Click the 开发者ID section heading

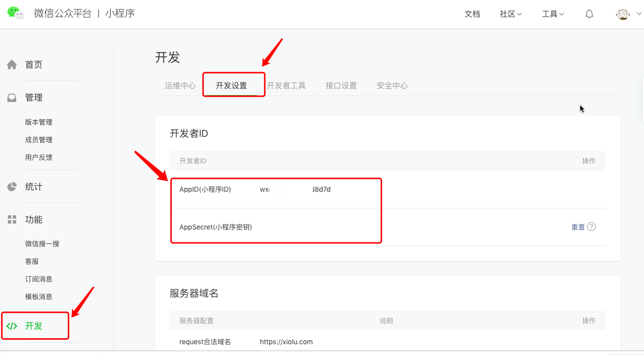[x=189, y=133]
